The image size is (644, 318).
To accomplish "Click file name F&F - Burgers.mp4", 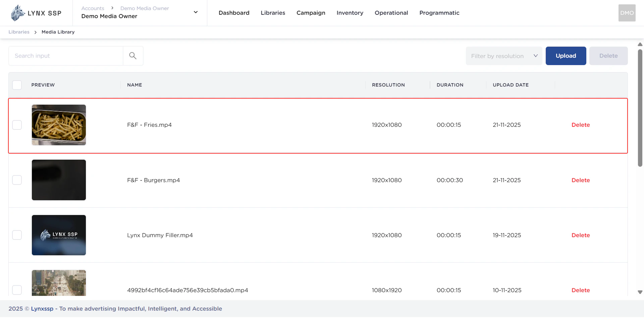I will pyautogui.click(x=153, y=180).
